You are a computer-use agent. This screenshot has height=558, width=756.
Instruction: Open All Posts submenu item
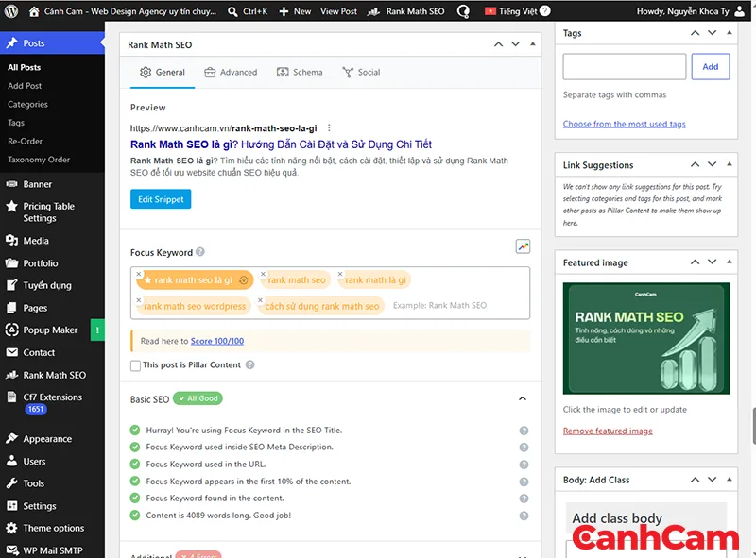[25, 67]
